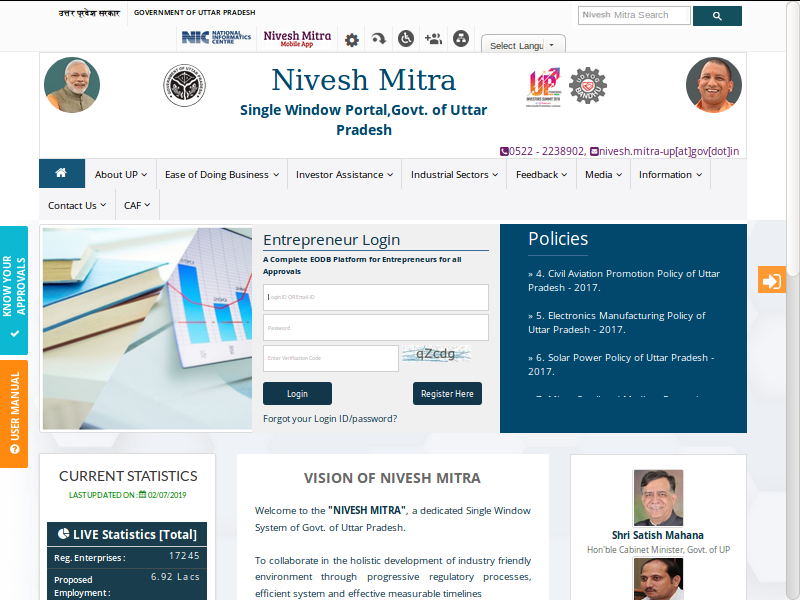The image size is (800, 600).
Task: Click inside the Enter Verification Code field
Action: [x=330, y=358]
